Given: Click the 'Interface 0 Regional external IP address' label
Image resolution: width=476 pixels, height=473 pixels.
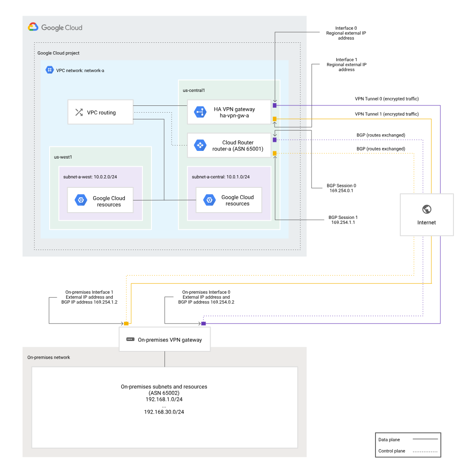Looking at the screenshot, I should tap(346, 33).
